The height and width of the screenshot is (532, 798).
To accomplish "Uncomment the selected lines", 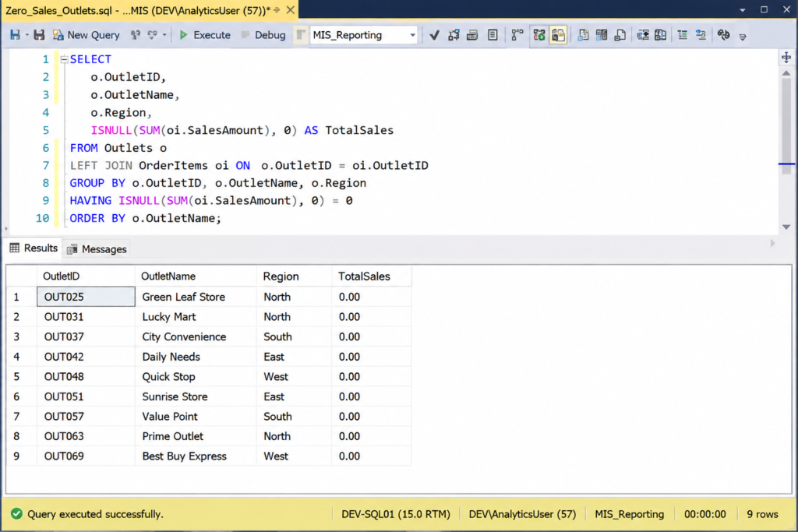I will point(661,35).
